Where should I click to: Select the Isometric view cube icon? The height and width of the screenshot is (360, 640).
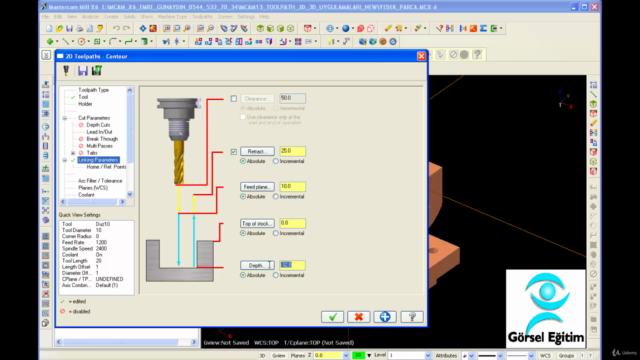coord(290,28)
